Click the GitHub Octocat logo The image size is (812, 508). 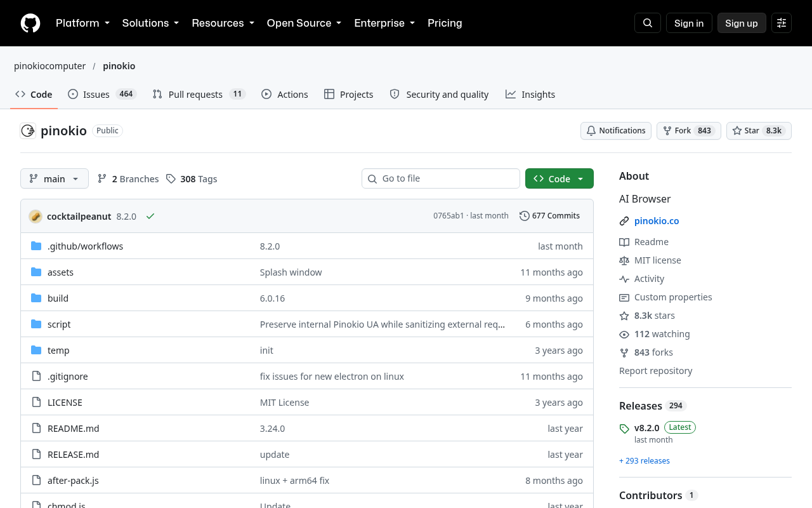click(x=30, y=23)
